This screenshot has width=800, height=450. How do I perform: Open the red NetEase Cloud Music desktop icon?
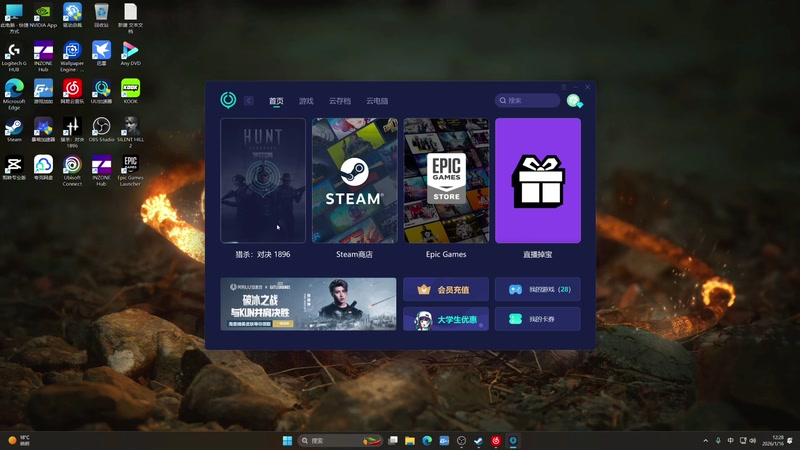coord(72,91)
